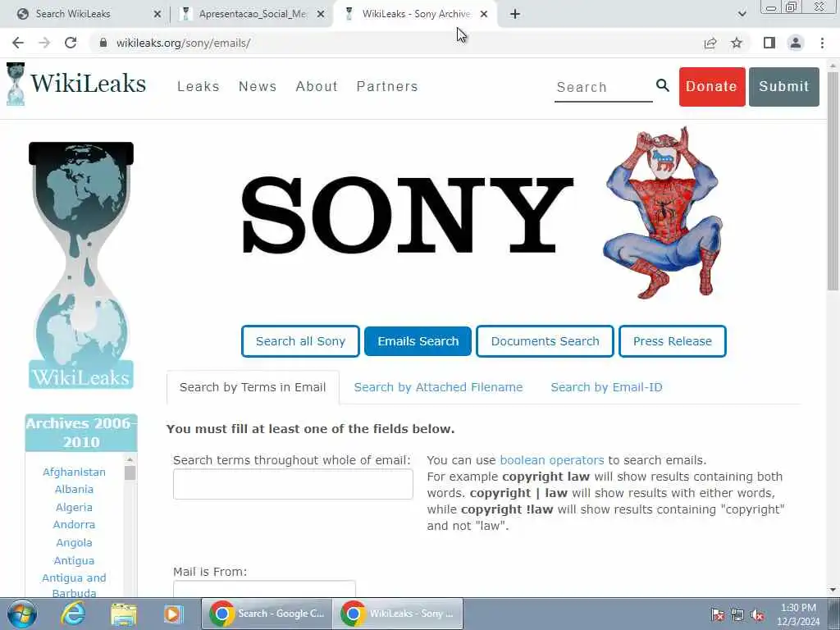840x630 pixels.
Task: Click the browser forward arrow
Action: click(44, 43)
